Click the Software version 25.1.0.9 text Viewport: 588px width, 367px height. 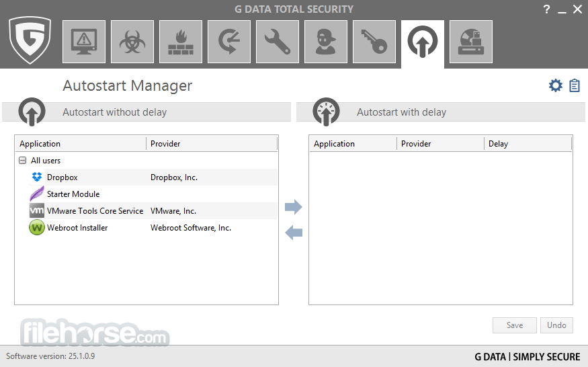pos(50,356)
